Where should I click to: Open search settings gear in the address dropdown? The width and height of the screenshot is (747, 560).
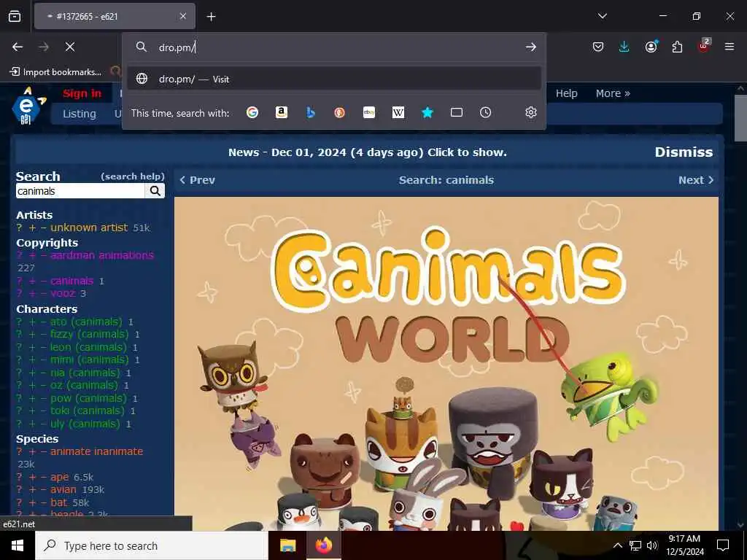point(531,112)
